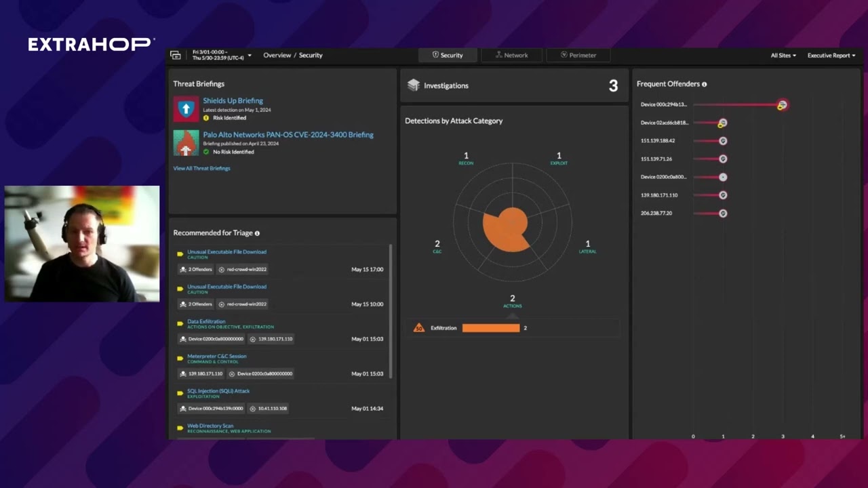Click red-crowd-win2022 chip on the May 15 17:00 detection

pos(243,269)
